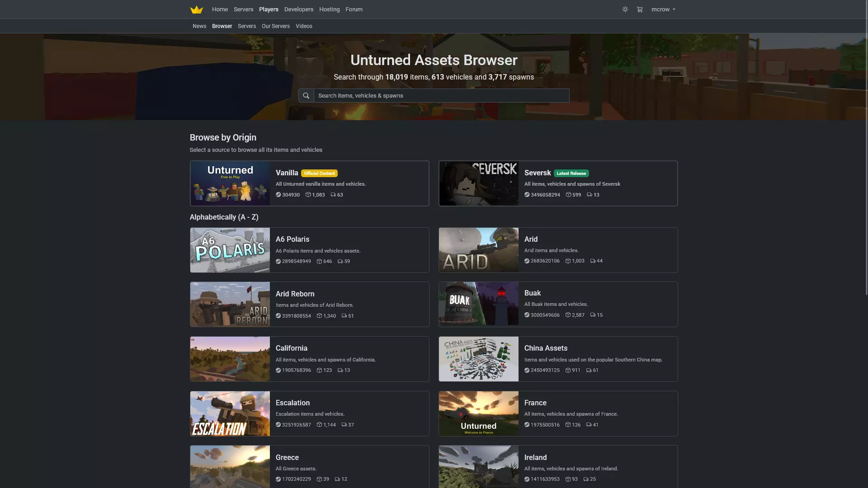Click Steam icon beside 304930 on Vanilla

(278, 195)
